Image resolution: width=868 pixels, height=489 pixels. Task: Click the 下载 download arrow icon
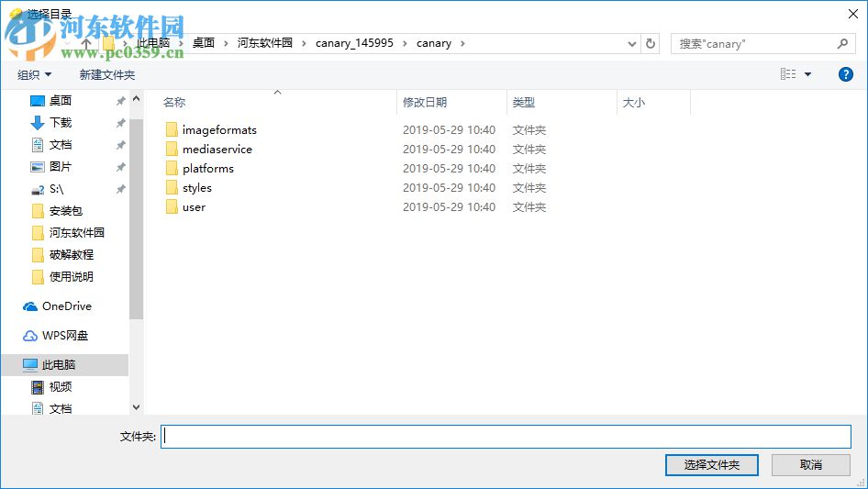(37, 123)
